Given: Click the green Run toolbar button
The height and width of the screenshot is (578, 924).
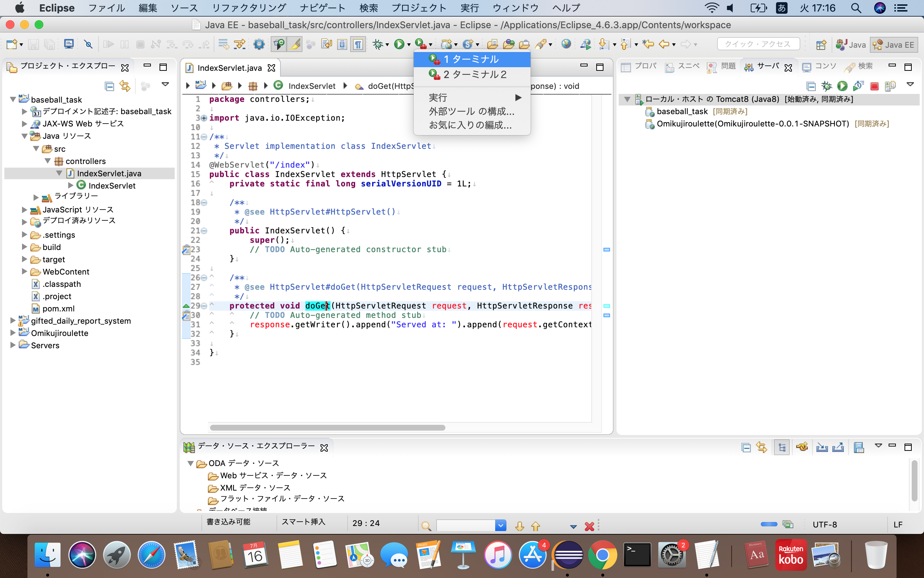Looking at the screenshot, I should [399, 44].
